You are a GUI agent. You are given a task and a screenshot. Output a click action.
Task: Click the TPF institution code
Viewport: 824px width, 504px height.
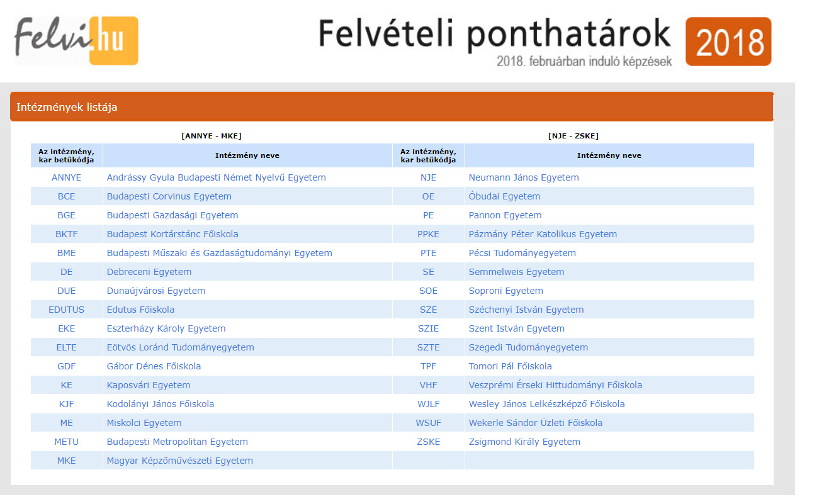[429, 366]
